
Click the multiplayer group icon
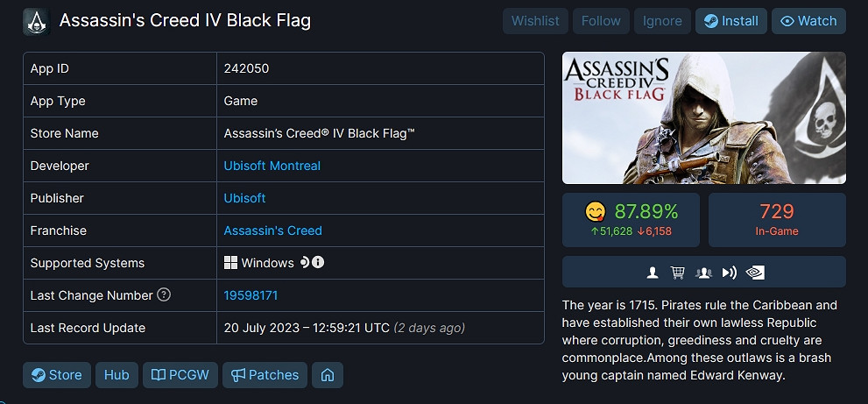pos(702,273)
